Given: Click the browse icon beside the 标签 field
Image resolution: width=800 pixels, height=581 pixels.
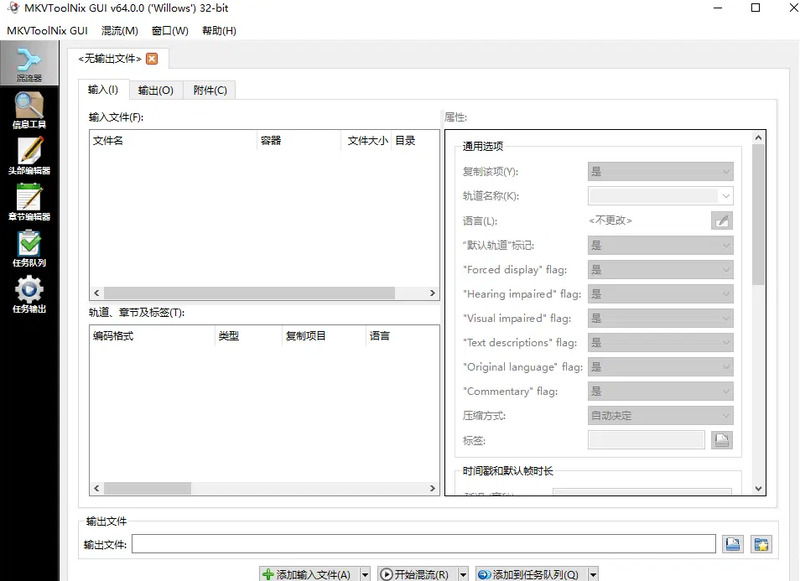Looking at the screenshot, I should tap(721, 440).
